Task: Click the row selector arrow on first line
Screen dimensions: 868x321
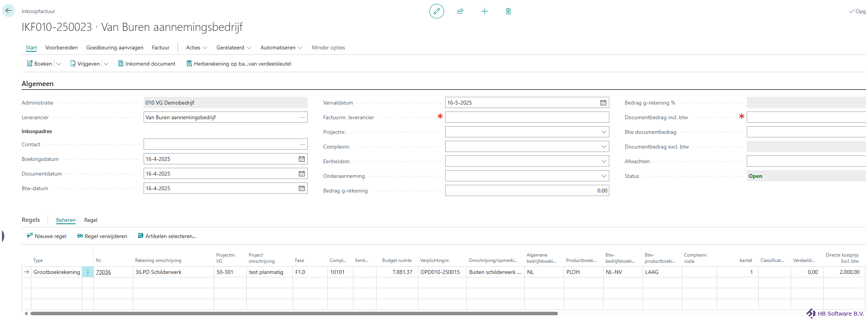Action: 26,272
